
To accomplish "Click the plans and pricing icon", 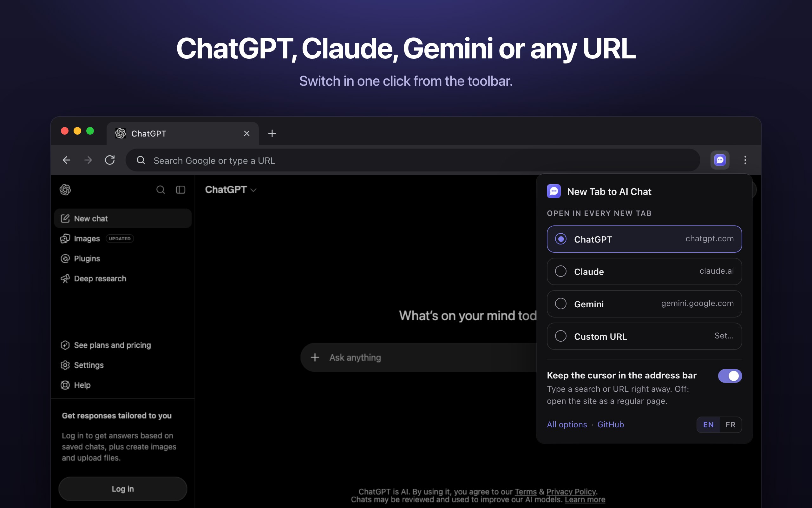I will [x=65, y=345].
